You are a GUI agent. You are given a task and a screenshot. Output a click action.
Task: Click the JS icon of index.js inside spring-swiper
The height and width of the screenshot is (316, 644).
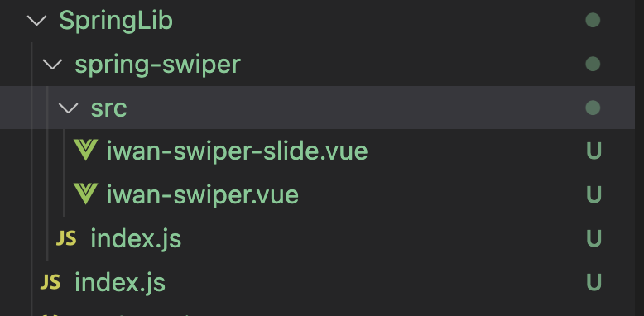point(66,238)
